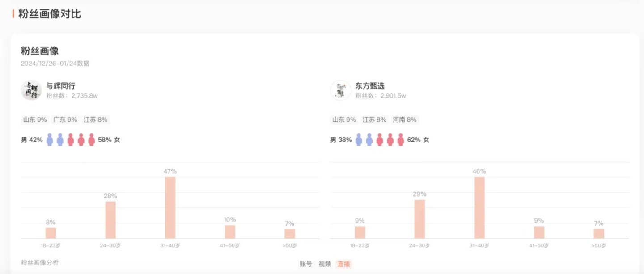Click last red female icon for 东方甄选
Image resolution: width=644 pixels, height=274 pixels.
point(400,140)
